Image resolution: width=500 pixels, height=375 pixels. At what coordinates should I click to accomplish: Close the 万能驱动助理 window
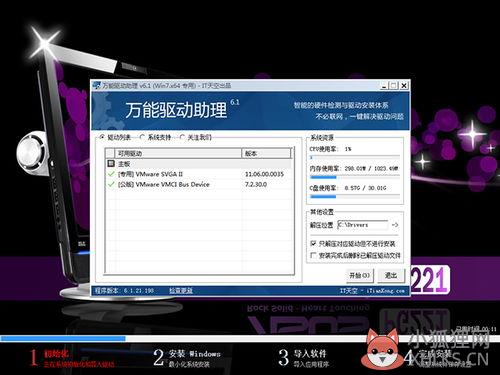click(x=404, y=86)
